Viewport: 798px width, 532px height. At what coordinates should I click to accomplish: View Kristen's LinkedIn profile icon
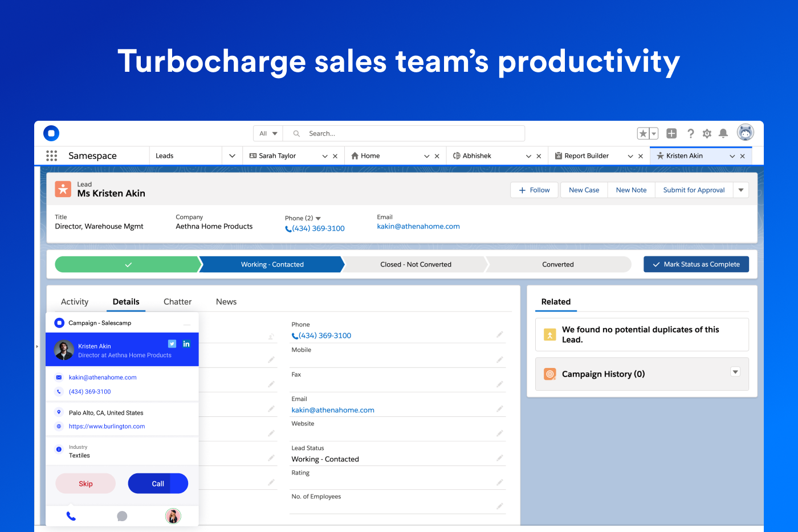186,343
